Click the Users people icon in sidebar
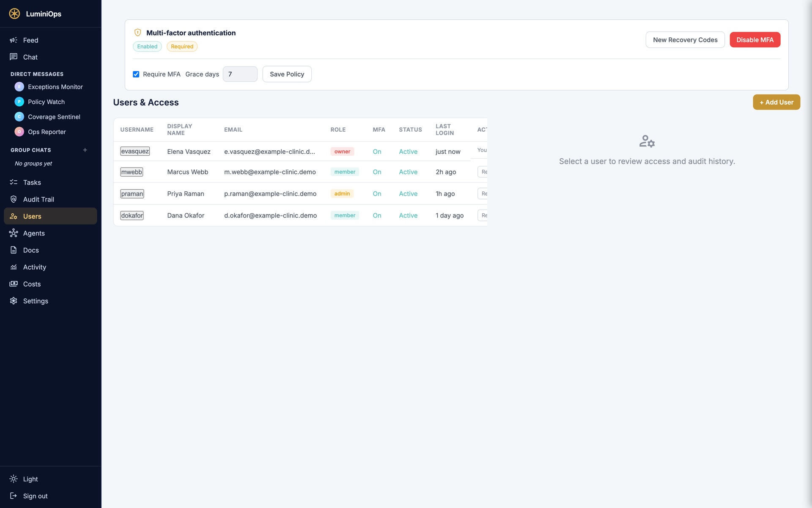The image size is (812, 508). [x=14, y=216]
